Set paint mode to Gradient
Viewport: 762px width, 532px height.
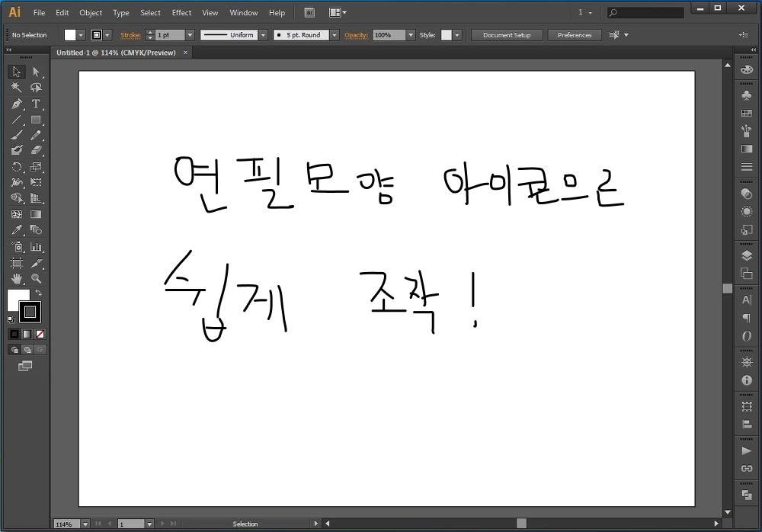[x=27, y=334]
